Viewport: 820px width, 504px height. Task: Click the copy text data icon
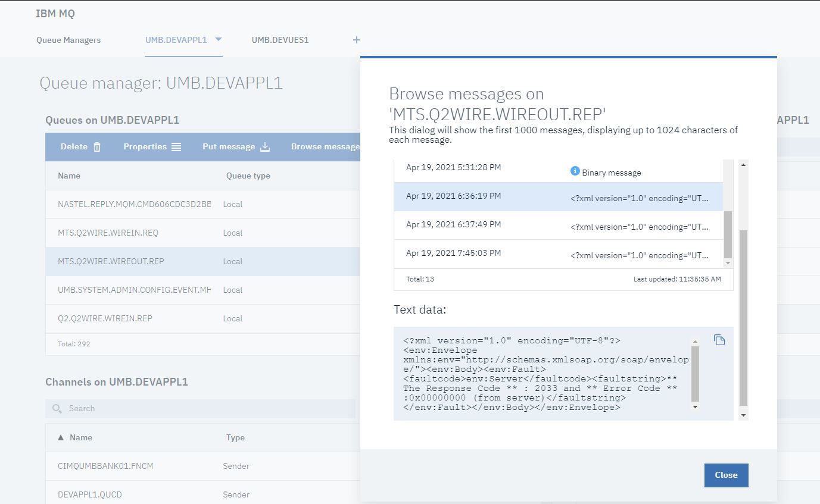719,340
